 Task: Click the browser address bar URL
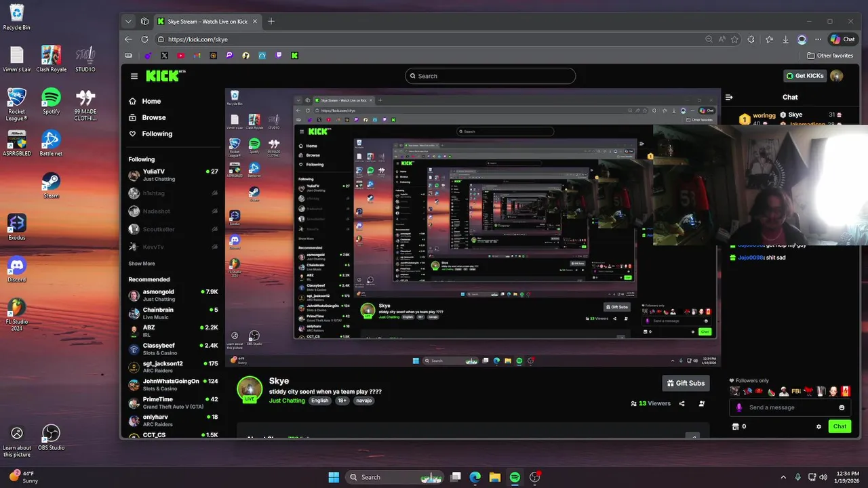click(198, 39)
